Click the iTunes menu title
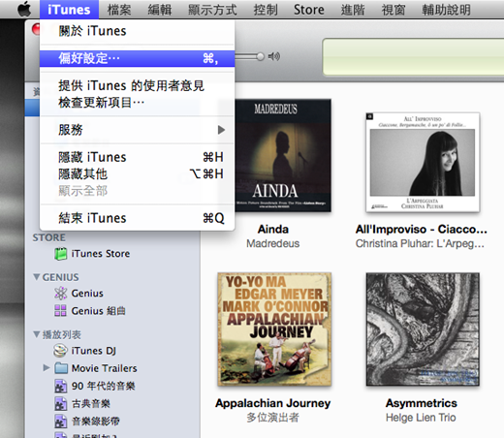Viewport: 504px width, 438px height. pos(69,10)
